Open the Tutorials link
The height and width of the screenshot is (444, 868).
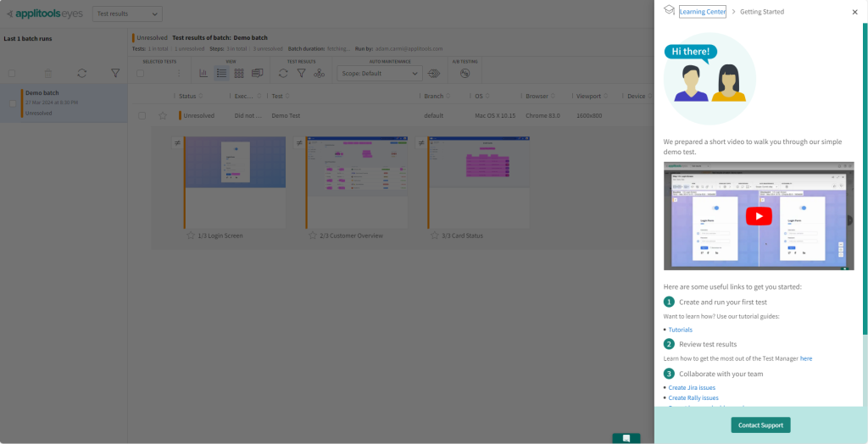[x=680, y=330]
